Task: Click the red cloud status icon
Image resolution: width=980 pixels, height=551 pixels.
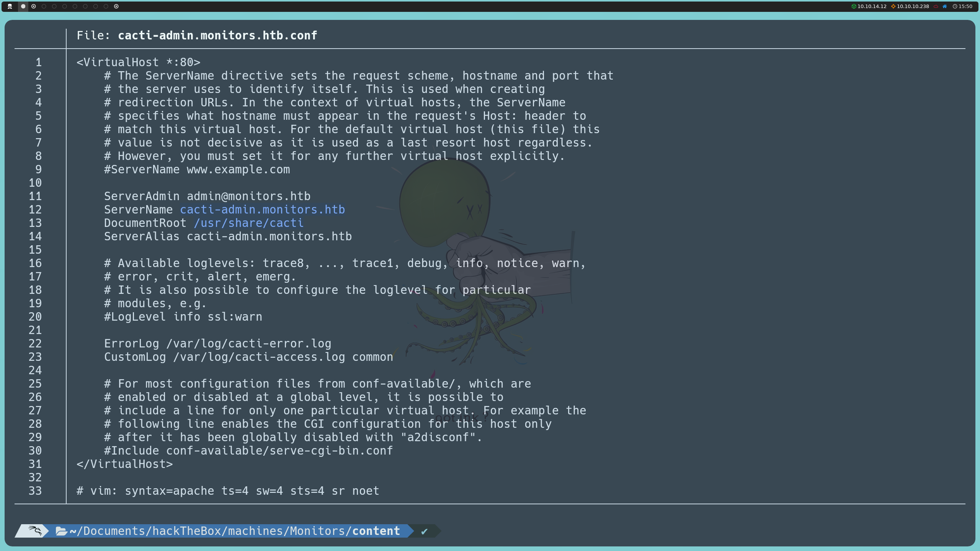Action: (x=936, y=6)
